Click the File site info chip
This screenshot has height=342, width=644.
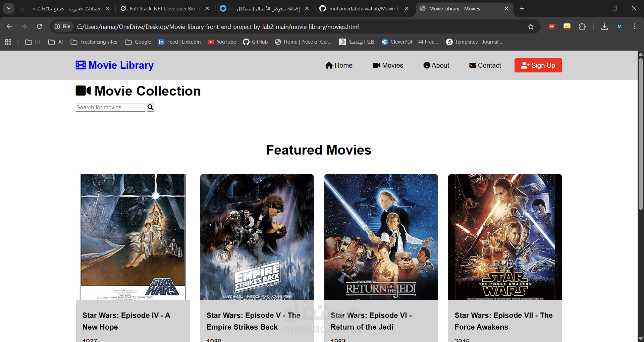63,26
